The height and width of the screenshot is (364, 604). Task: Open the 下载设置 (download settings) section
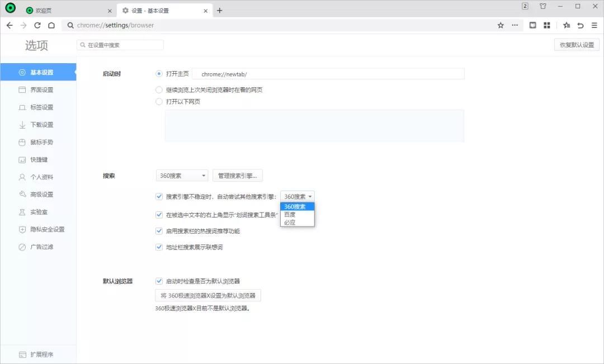click(x=35, y=125)
